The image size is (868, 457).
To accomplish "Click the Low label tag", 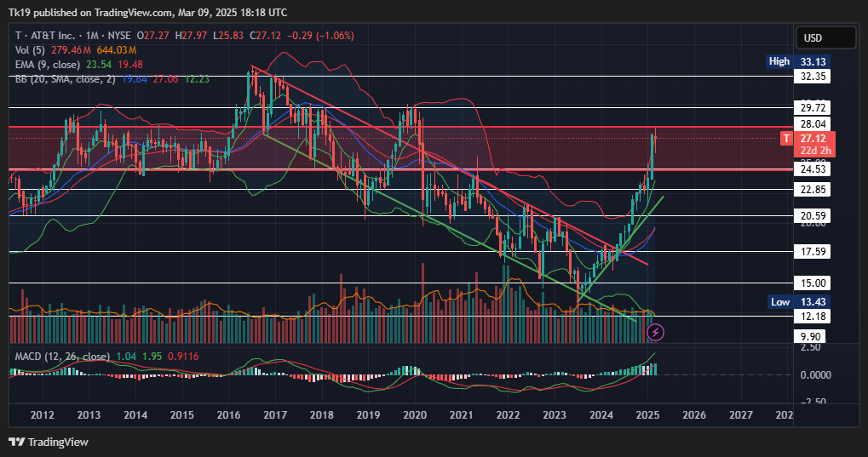I will point(780,301).
